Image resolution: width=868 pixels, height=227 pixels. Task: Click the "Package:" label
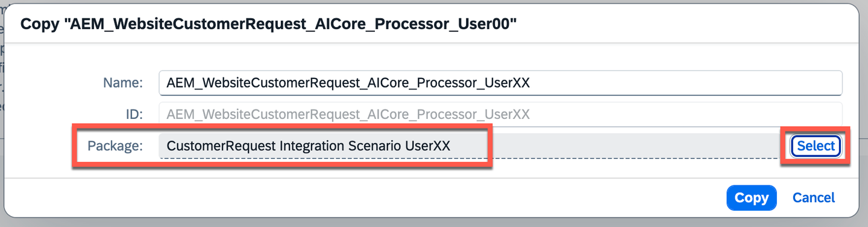[115, 145]
